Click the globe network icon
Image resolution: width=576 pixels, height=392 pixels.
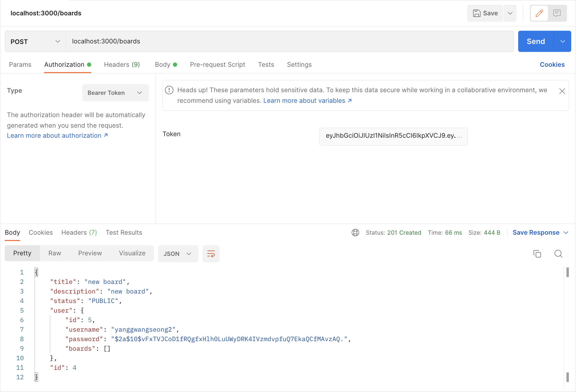[x=355, y=233]
